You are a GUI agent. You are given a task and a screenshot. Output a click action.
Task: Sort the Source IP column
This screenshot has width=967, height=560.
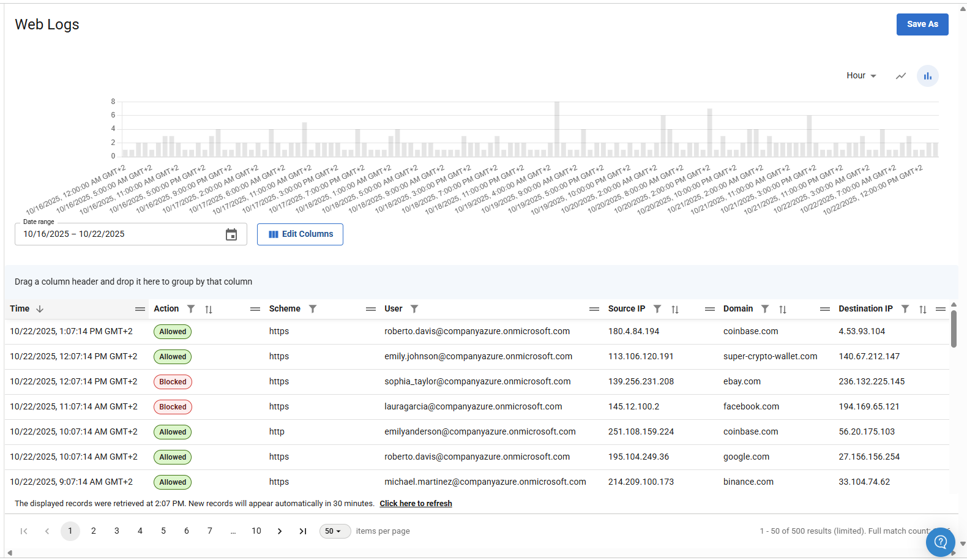(x=675, y=310)
